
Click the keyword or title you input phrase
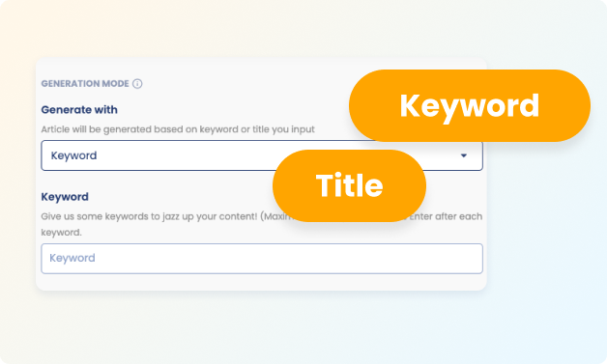[x=257, y=129]
